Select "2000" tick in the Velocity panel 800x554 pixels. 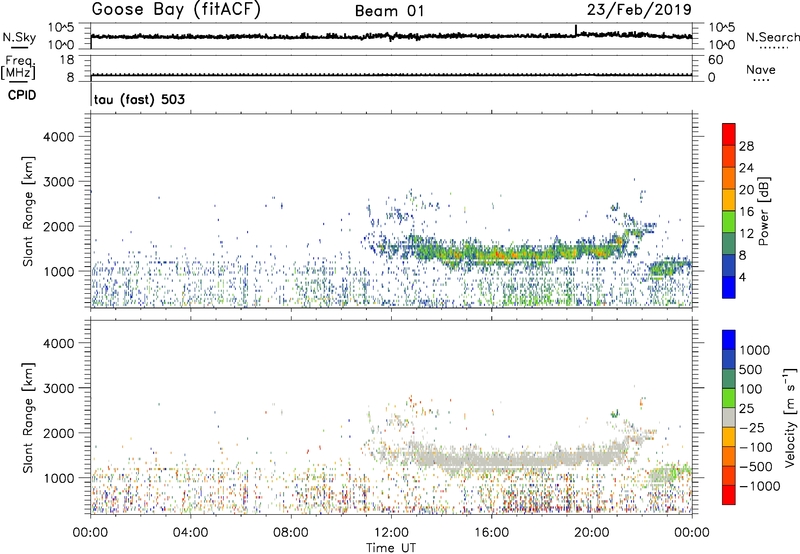coord(58,433)
